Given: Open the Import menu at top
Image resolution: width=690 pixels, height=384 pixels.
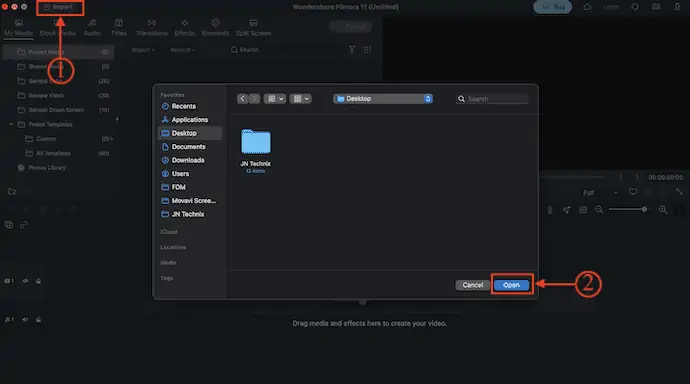Looking at the screenshot, I should point(60,7).
